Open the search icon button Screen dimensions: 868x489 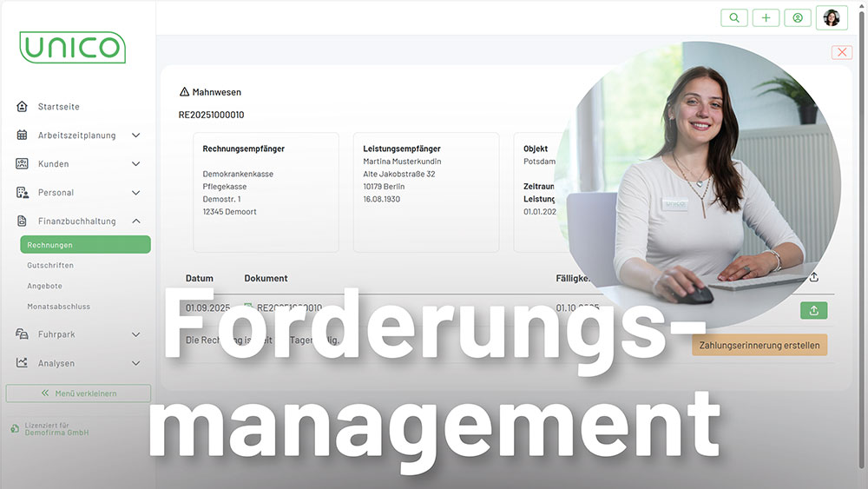(x=734, y=17)
